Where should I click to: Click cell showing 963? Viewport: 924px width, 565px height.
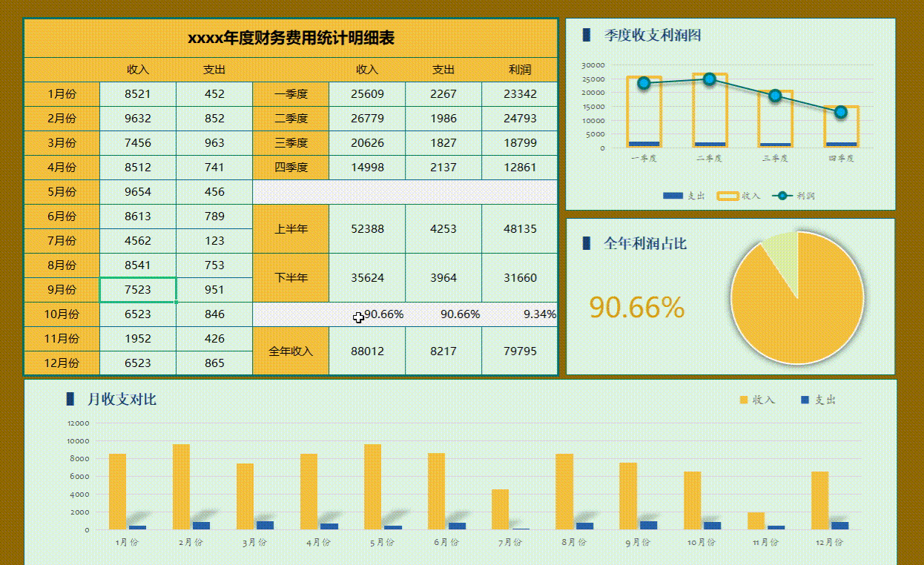[214, 143]
